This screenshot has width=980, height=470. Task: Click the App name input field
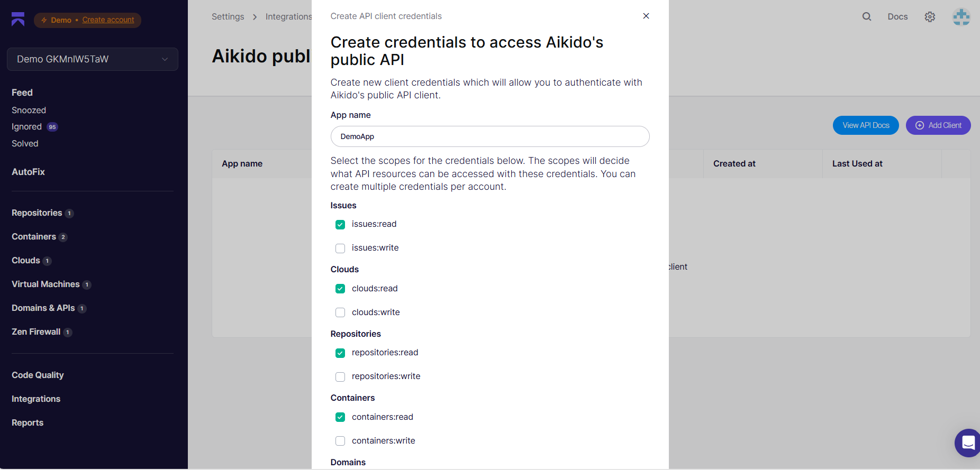[490, 136]
